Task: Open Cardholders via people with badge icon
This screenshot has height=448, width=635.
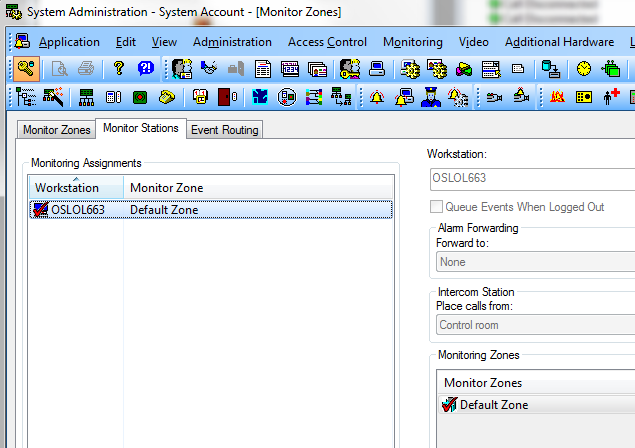Action: point(182,69)
